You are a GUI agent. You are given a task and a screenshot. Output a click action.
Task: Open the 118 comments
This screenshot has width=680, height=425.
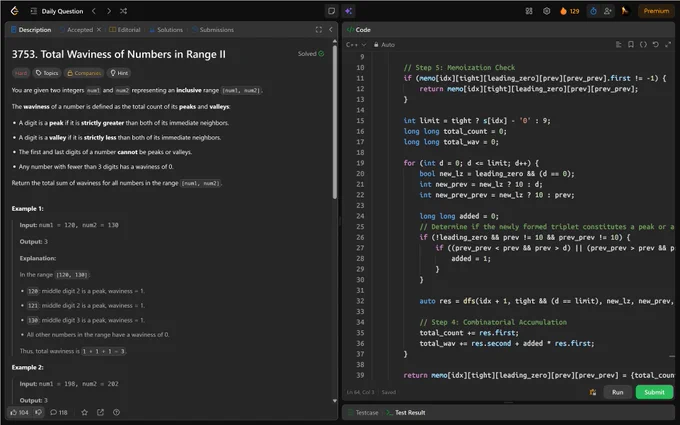(x=59, y=412)
